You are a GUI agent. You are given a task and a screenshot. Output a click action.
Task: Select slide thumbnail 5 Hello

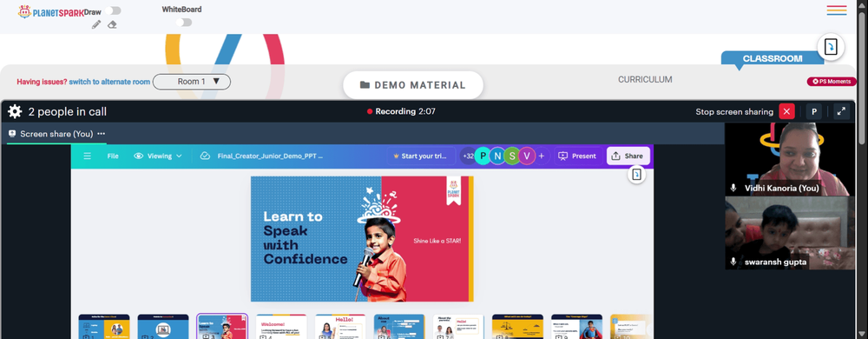click(340, 327)
